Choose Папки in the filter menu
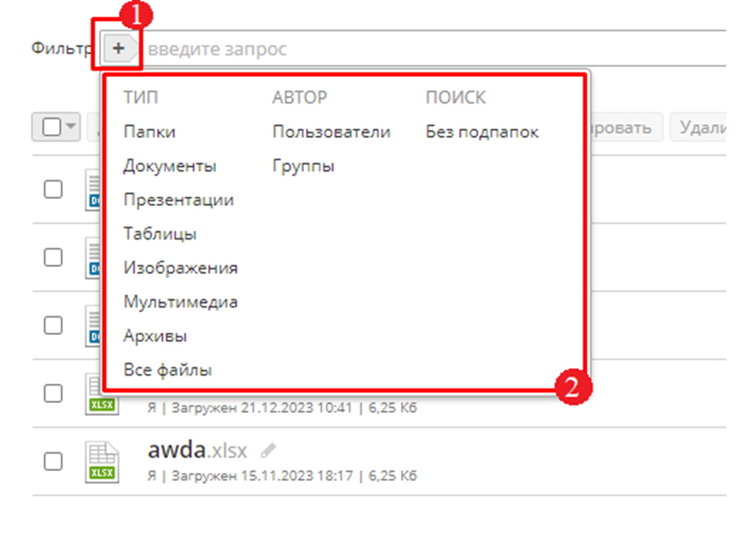756x557 pixels. tap(150, 132)
